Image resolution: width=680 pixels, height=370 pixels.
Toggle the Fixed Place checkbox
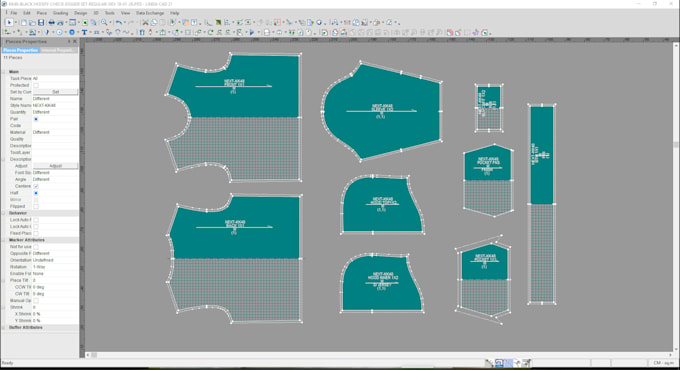(36, 233)
